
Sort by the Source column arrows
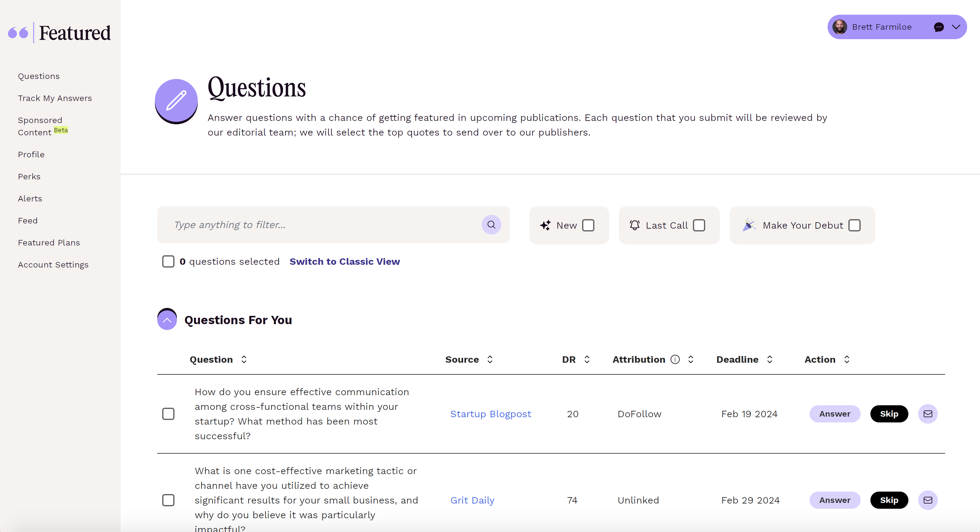[x=490, y=359]
